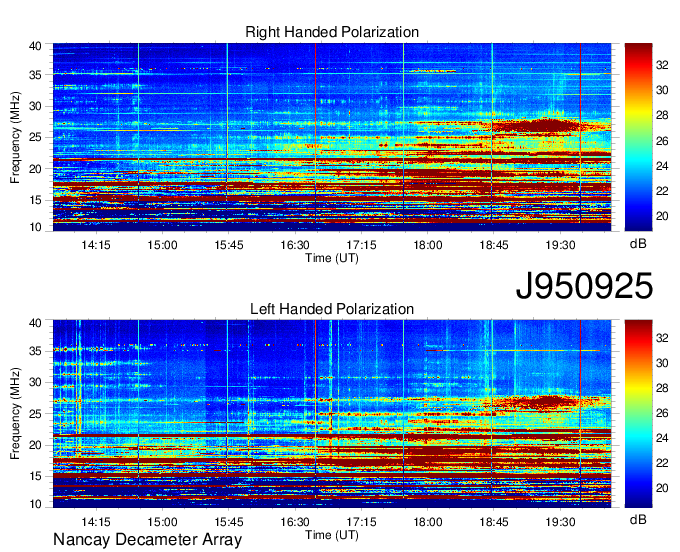The image size is (680, 552).
Task: Click the "22" value on Left Handed colorbar
Action: 662,463
